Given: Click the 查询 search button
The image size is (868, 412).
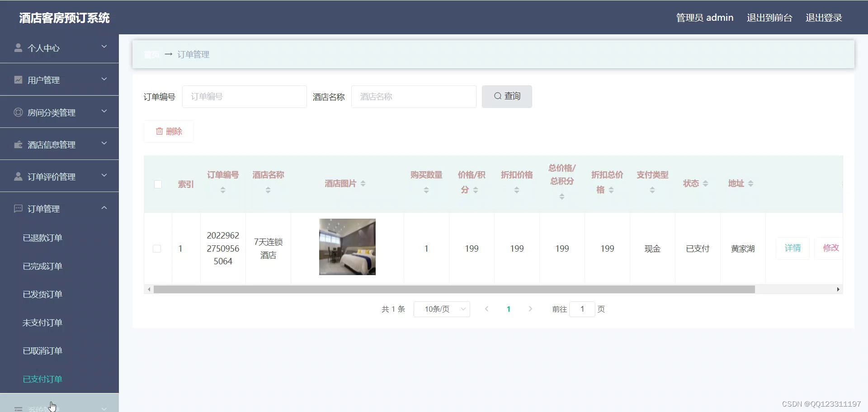Looking at the screenshot, I should point(507,96).
